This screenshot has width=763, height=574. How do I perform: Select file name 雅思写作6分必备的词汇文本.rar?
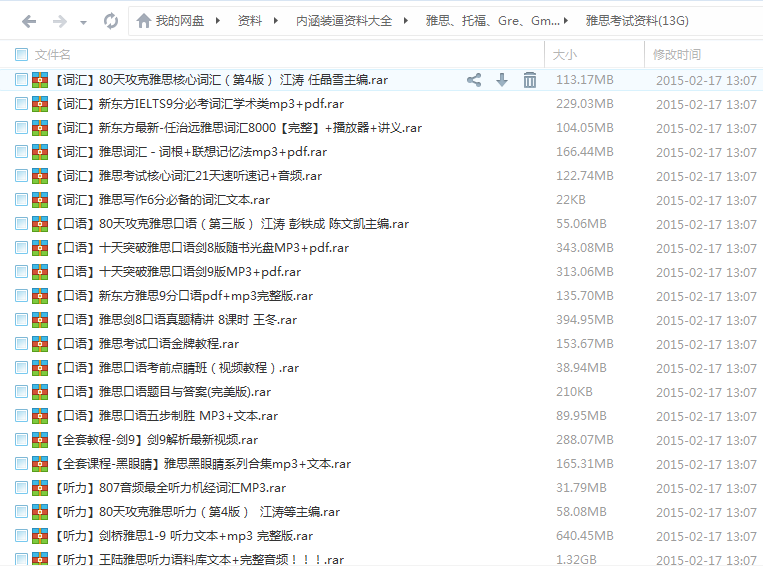pos(162,199)
